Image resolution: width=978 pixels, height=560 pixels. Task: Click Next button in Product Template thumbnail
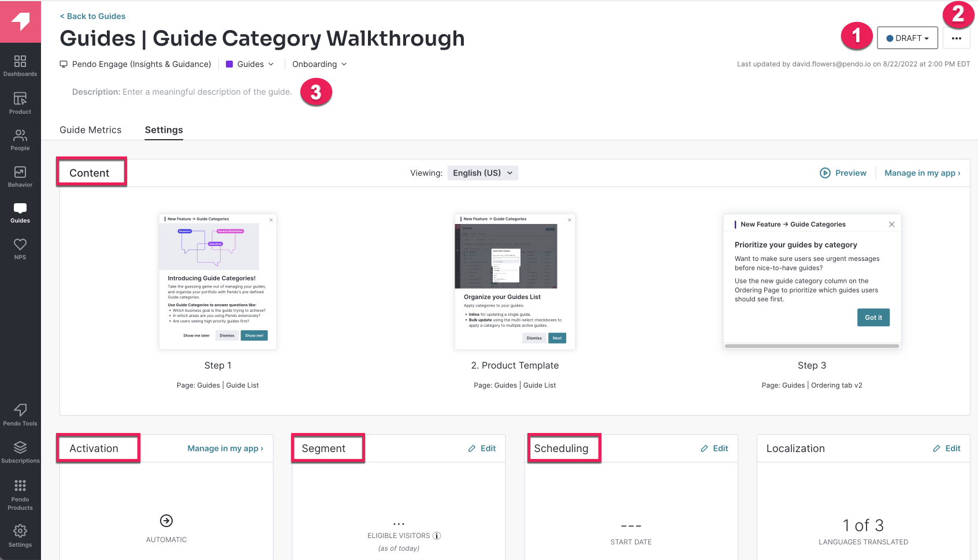coord(557,338)
